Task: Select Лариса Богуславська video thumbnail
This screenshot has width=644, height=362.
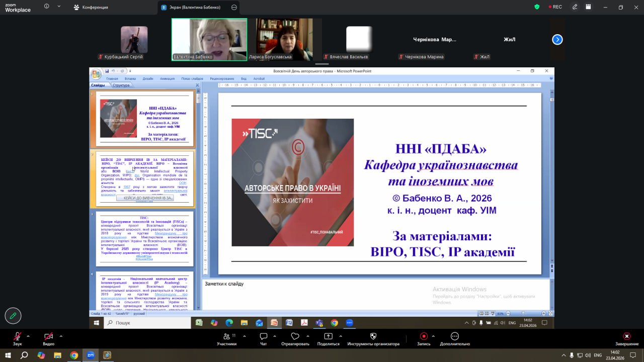Action: [284, 39]
